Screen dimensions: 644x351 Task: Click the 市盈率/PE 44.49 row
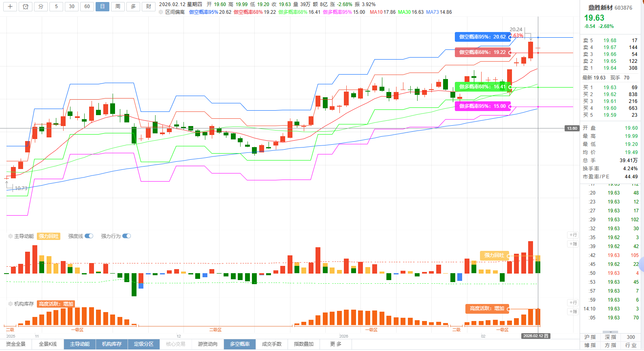coord(610,177)
